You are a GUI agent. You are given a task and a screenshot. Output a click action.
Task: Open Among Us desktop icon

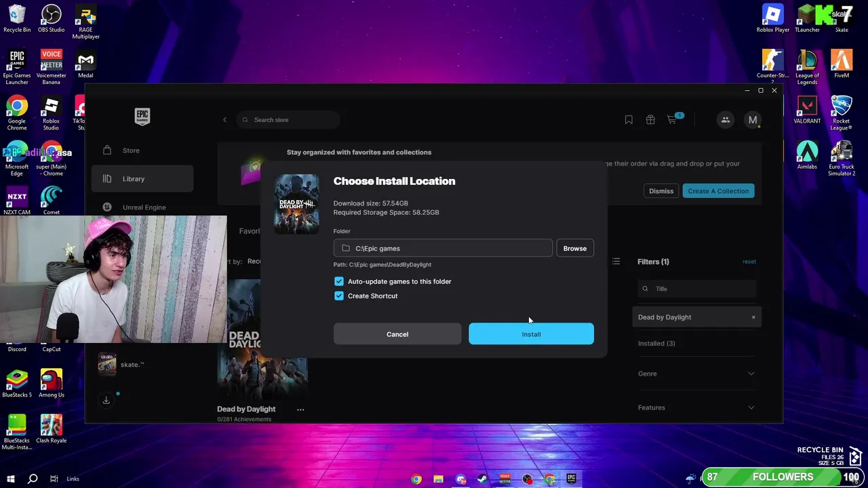52,383
